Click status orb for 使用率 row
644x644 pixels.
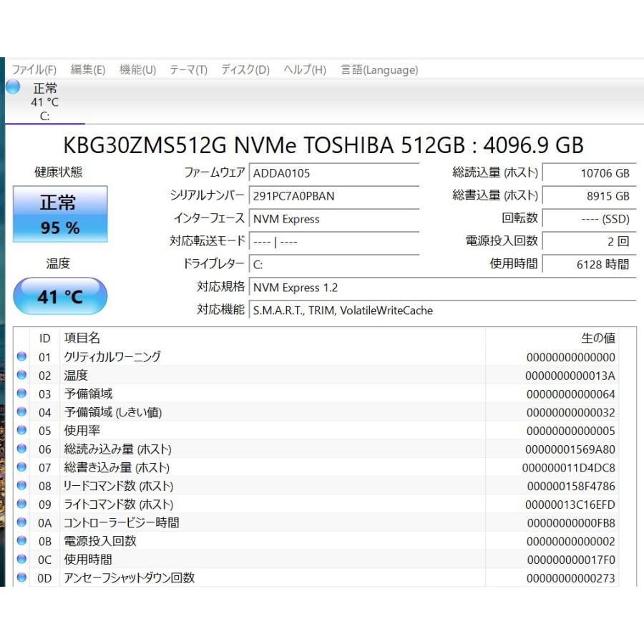21,430
